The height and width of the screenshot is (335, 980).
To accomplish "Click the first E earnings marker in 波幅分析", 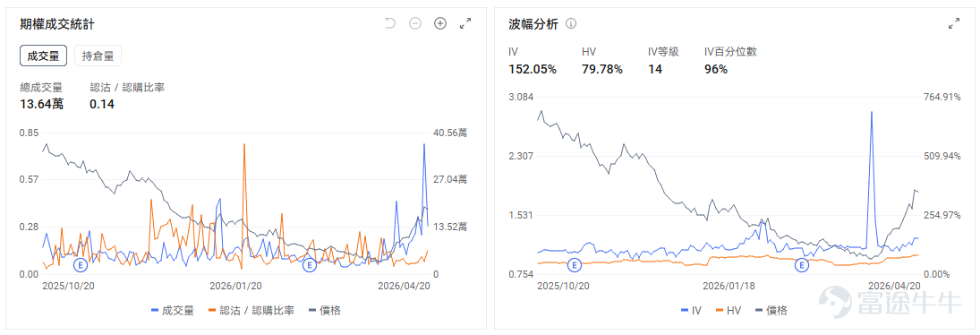I will 575,266.
